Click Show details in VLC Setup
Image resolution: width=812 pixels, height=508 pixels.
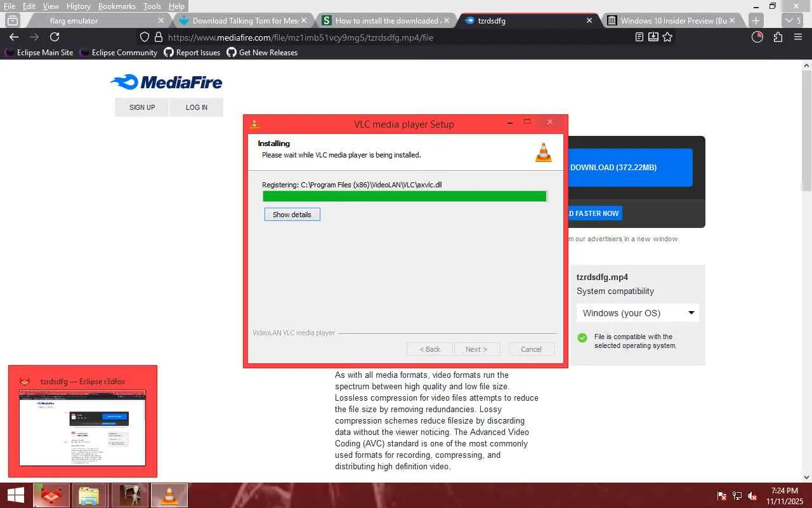292,215
